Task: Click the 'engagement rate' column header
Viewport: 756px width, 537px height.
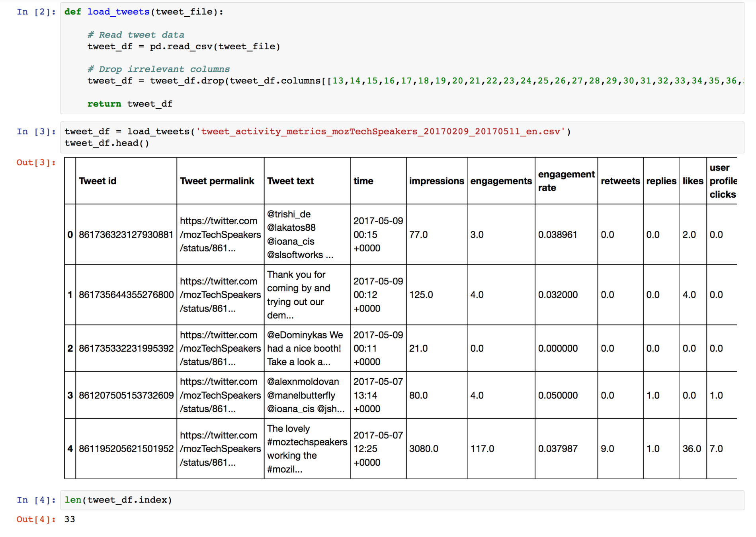Action: (567, 181)
